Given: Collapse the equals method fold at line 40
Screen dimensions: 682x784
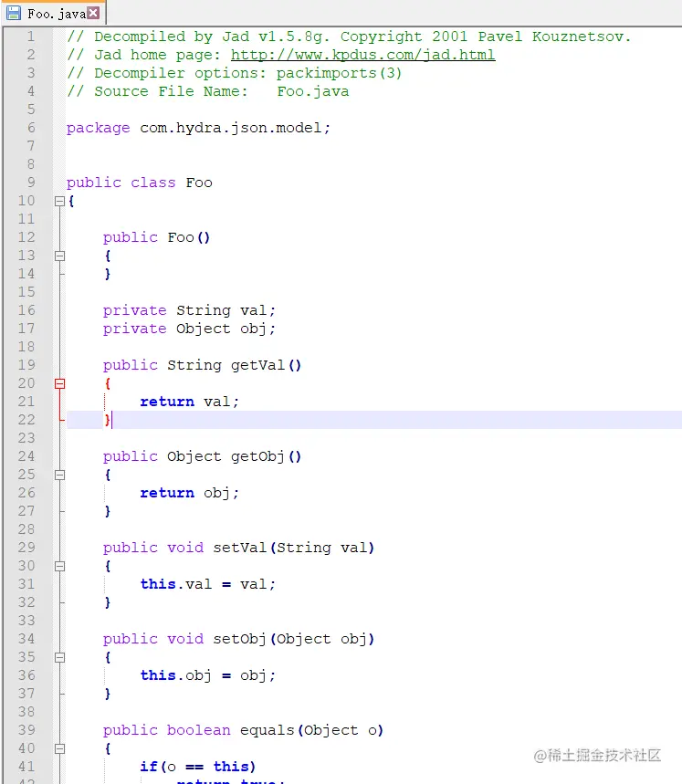Looking at the screenshot, I should coord(59,748).
